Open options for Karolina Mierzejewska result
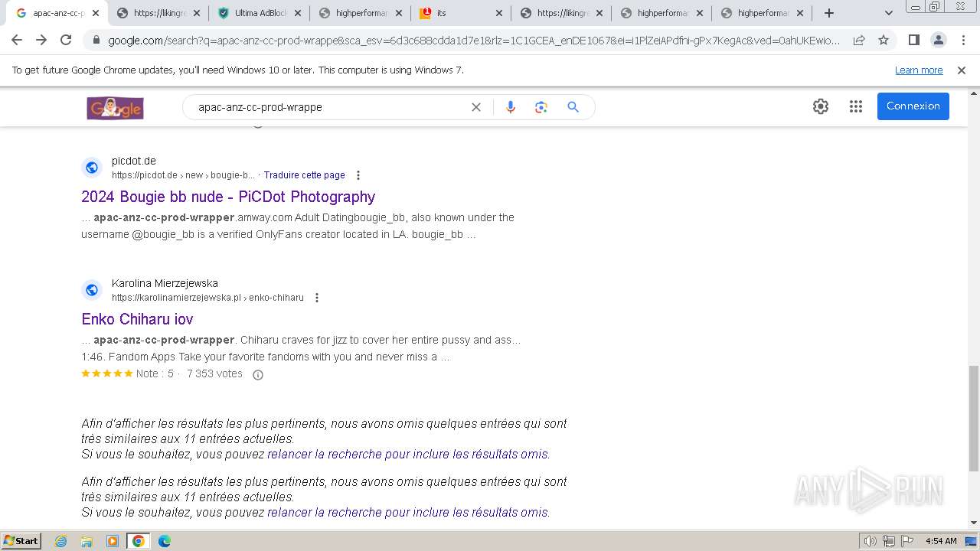 (x=317, y=298)
